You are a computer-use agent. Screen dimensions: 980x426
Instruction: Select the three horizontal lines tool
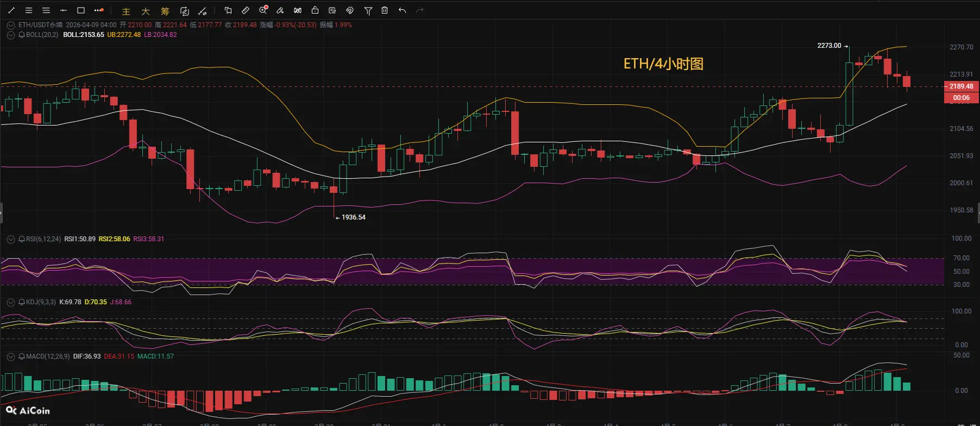click(46, 10)
